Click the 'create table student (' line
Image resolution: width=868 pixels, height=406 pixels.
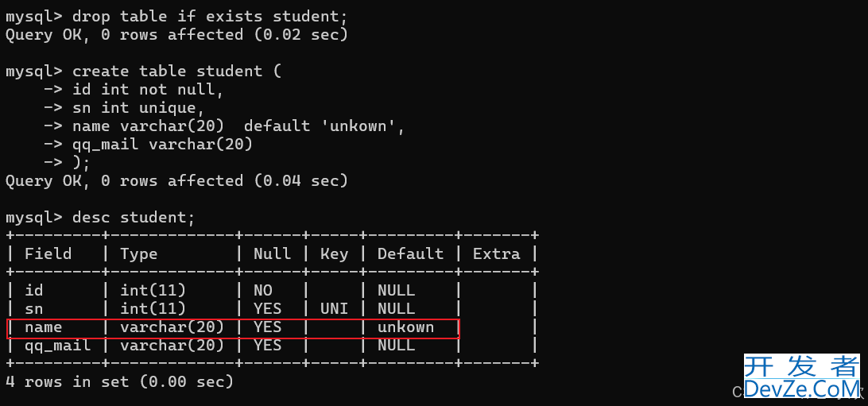click(143, 72)
